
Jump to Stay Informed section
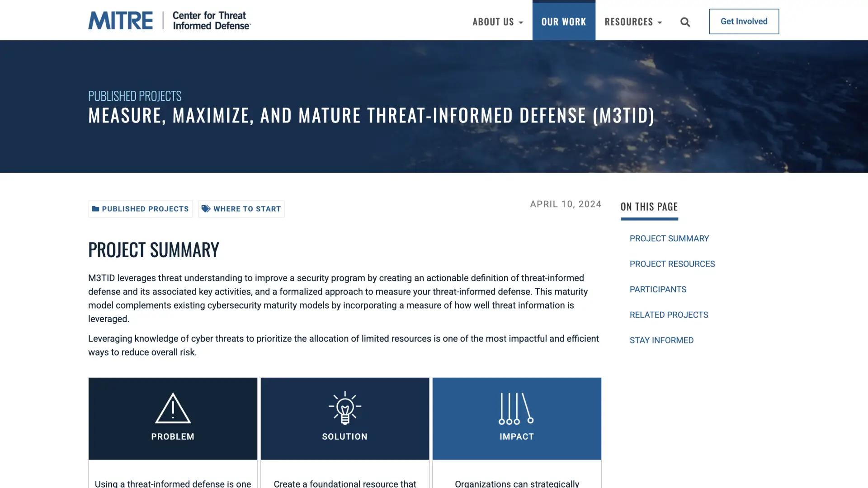click(661, 340)
